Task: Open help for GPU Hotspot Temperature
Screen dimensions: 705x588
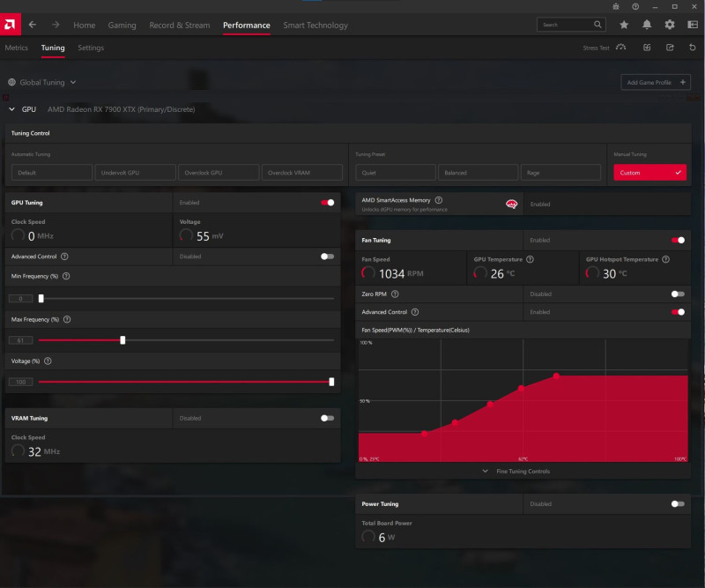Action: pyautogui.click(x=666, y=259)
